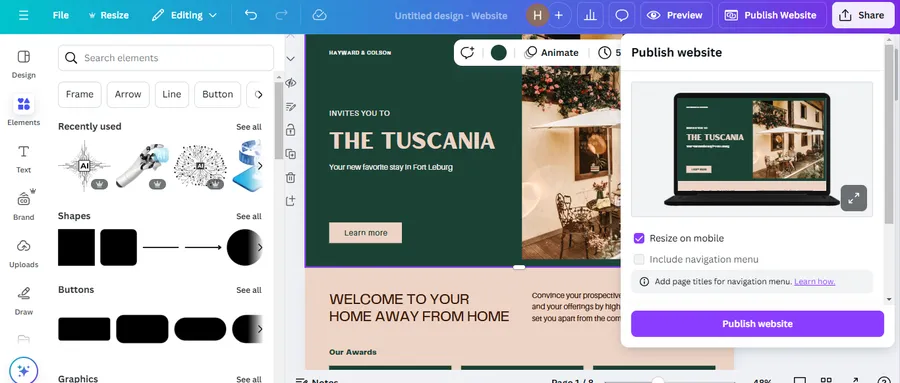Expand more Shapes arrow
This screenshot has width=900, height=383.
(x=259, y=247)
